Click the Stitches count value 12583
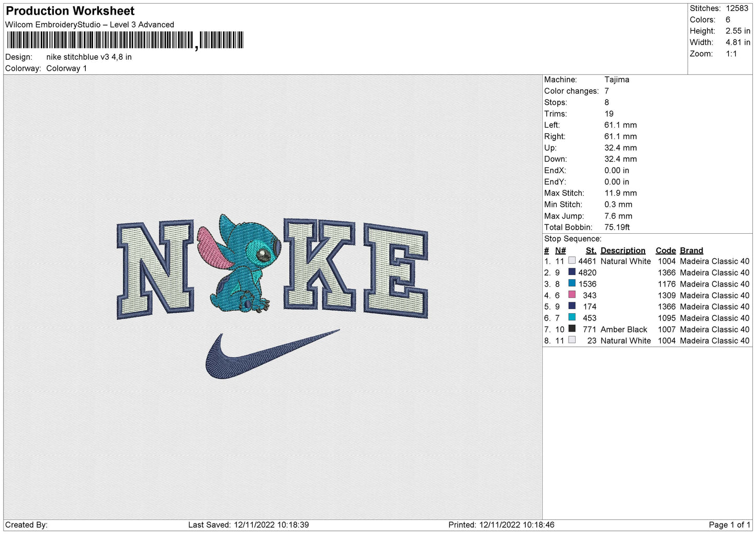The height and width of the screenshot is (534, 756). 737,8
